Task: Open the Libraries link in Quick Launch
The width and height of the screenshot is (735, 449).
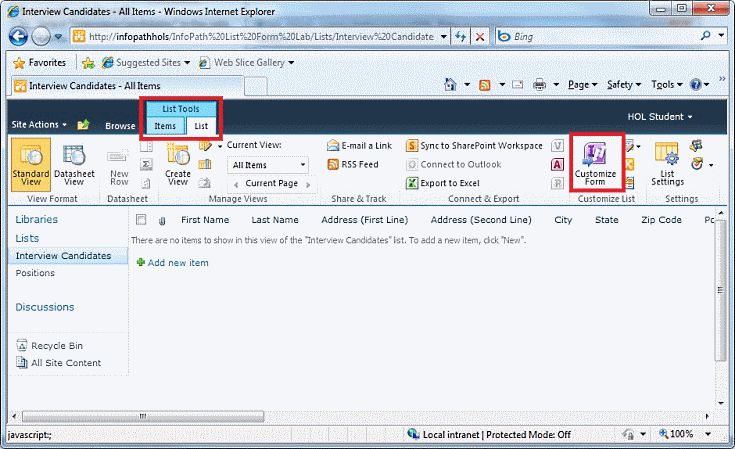Action: 37,219
